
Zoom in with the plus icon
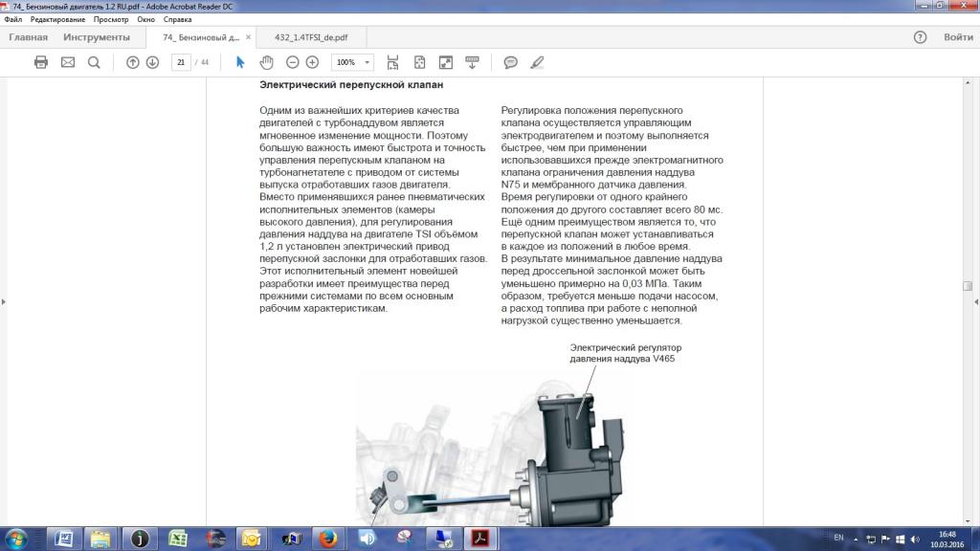pyautogui.click(x=313, y=62)
